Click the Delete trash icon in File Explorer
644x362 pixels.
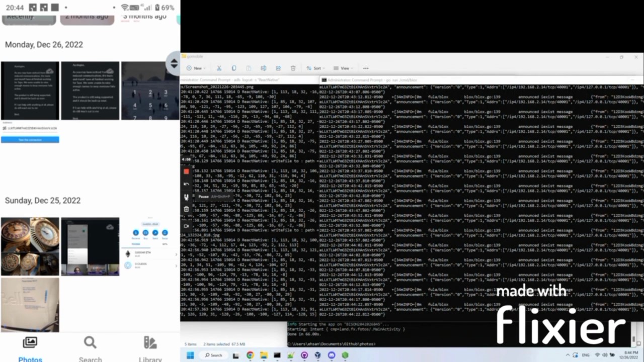(293, 68)
